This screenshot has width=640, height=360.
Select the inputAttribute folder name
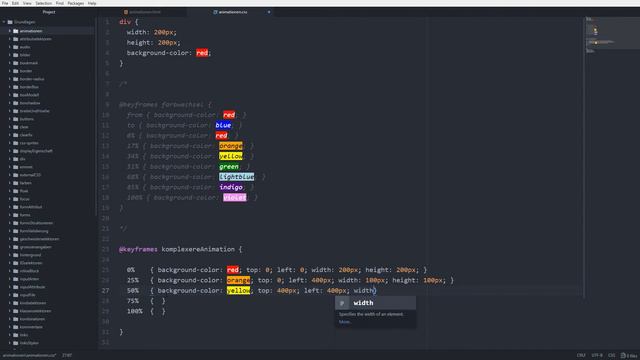pos(32,287)
